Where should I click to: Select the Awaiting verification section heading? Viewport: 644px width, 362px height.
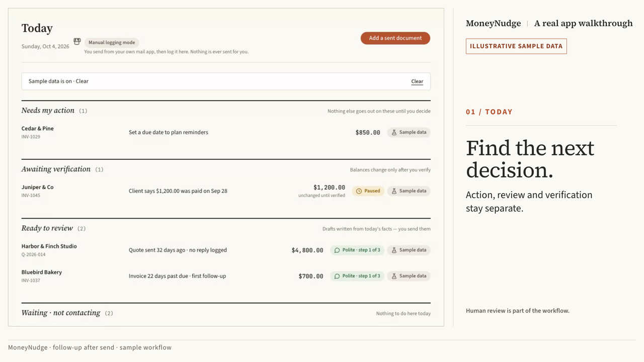(56, 169)
